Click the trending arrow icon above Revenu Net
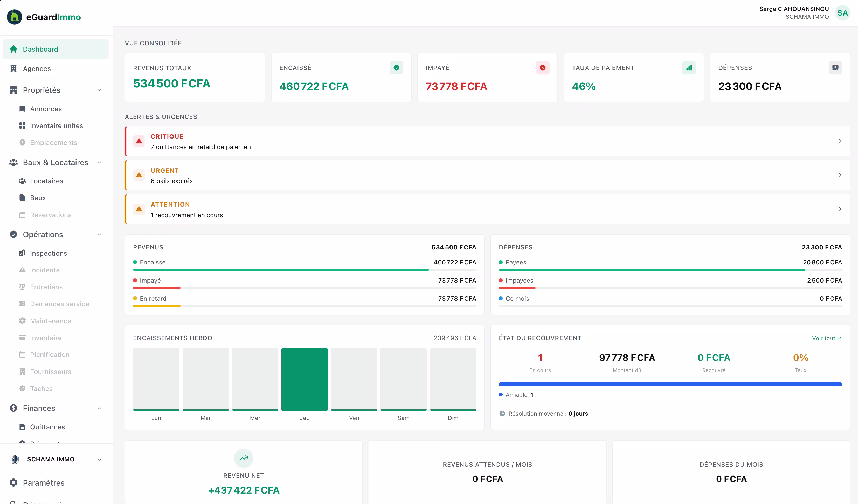The width and height of the screenshot is (858, 504). pos(244,458)
